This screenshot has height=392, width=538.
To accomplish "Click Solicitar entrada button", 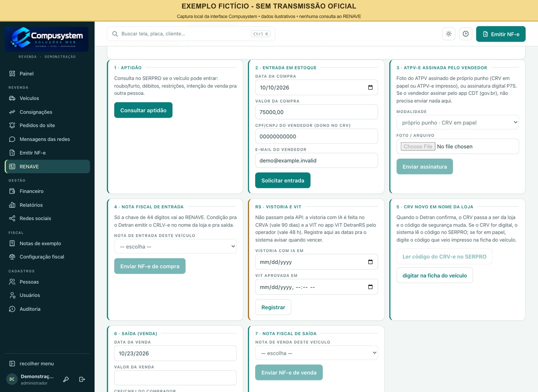I will tap(283, 181).
